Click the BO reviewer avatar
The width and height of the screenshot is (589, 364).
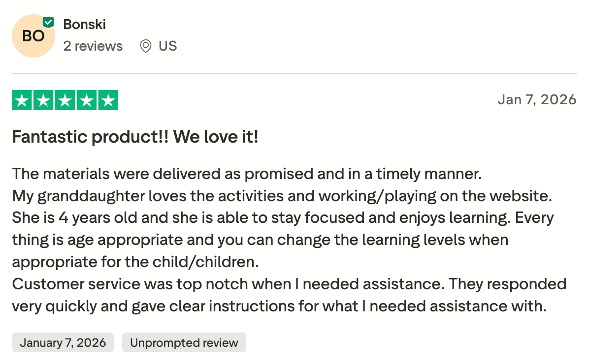(33, 36)
